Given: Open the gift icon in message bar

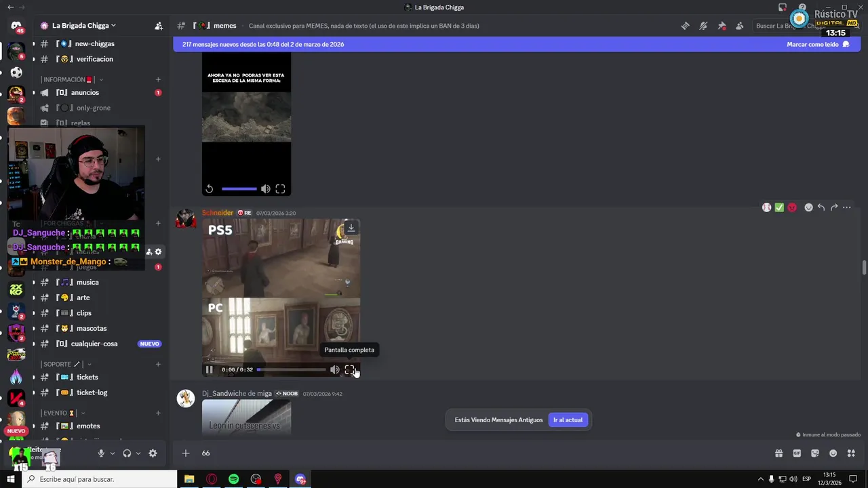Looking at the screenshot, I should tap(778, 453).
